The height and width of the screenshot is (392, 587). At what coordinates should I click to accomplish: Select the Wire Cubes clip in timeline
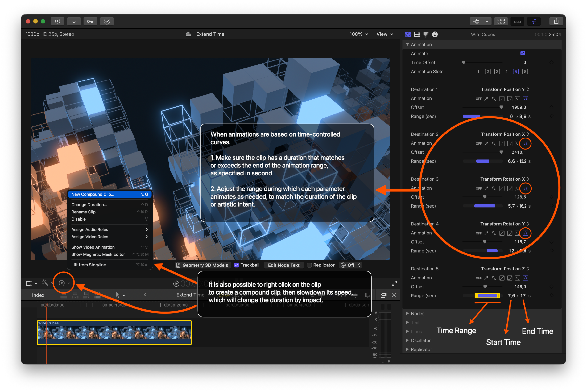114,333
